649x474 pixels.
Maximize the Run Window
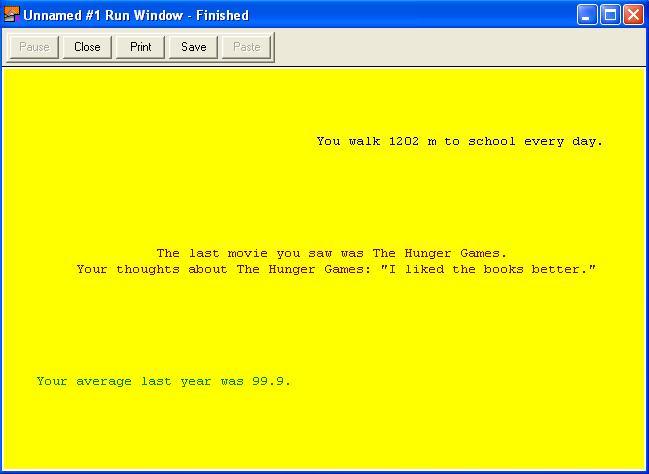pos(611,15)
